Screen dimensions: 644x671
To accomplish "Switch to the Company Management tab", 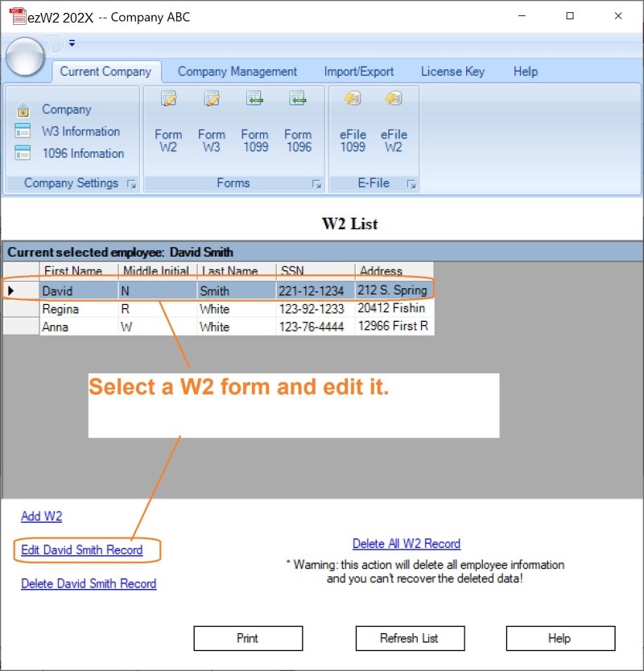I will coord(237,72).
